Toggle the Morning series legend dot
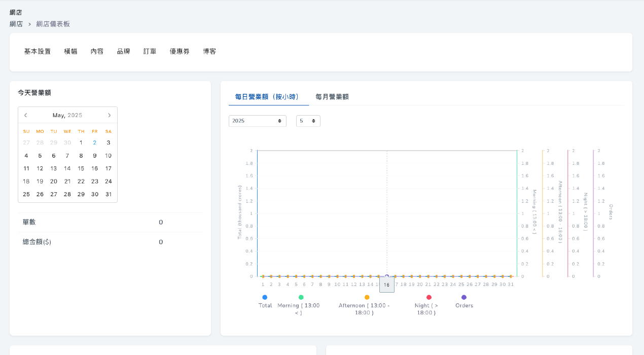 click(301, 297)
